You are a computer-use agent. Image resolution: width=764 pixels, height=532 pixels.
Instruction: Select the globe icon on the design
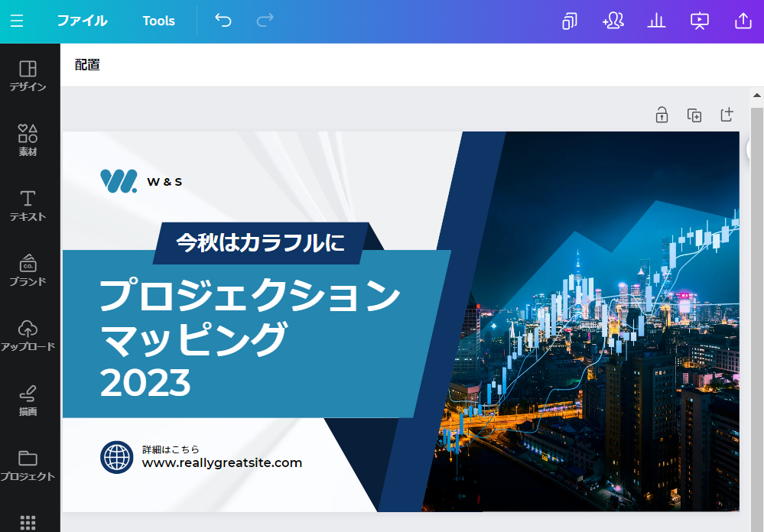[x=116, y=457]
